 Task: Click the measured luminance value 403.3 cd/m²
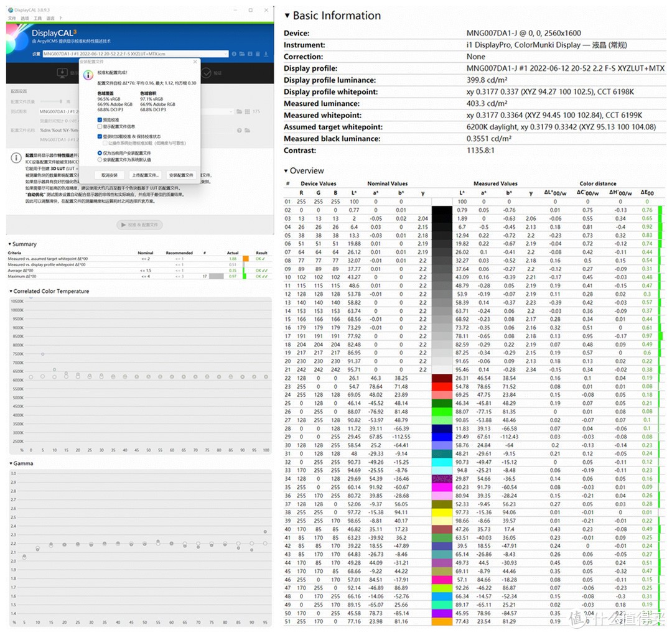(487, 104)
